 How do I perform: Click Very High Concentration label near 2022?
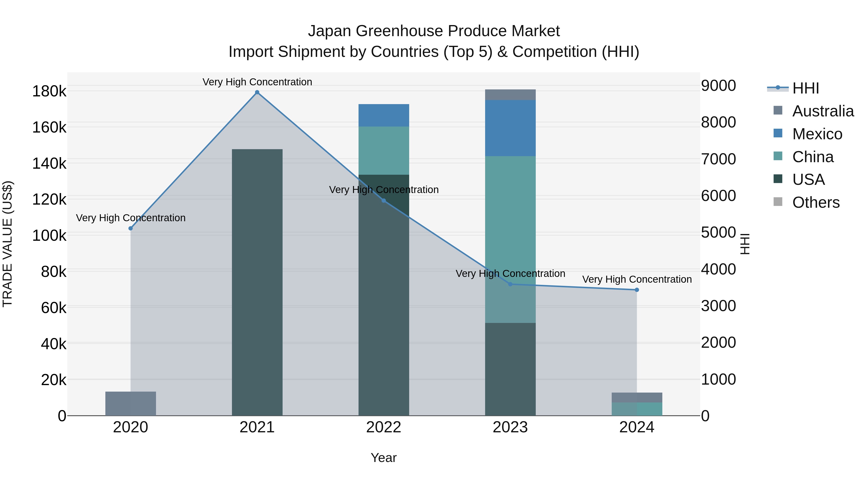click(384, 190)
